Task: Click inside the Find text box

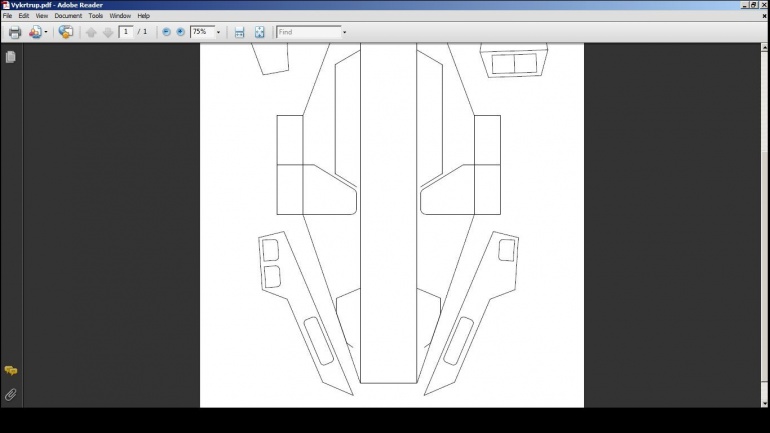Action: coord(309,32)
